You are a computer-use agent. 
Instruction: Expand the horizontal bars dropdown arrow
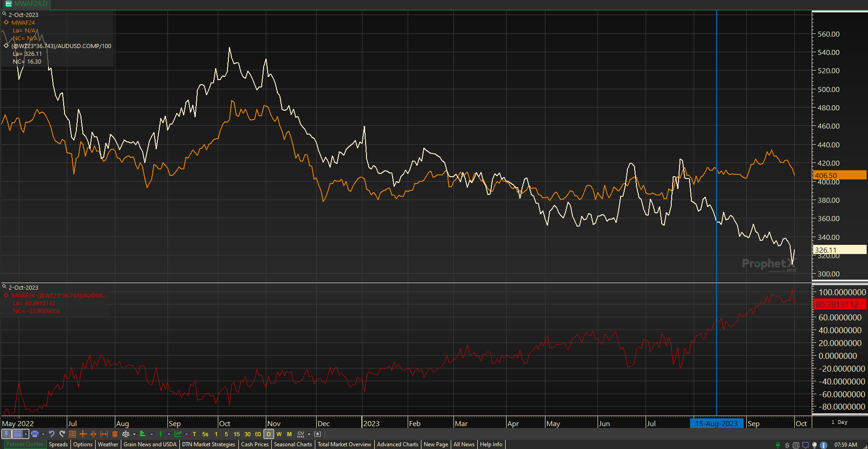151,434
